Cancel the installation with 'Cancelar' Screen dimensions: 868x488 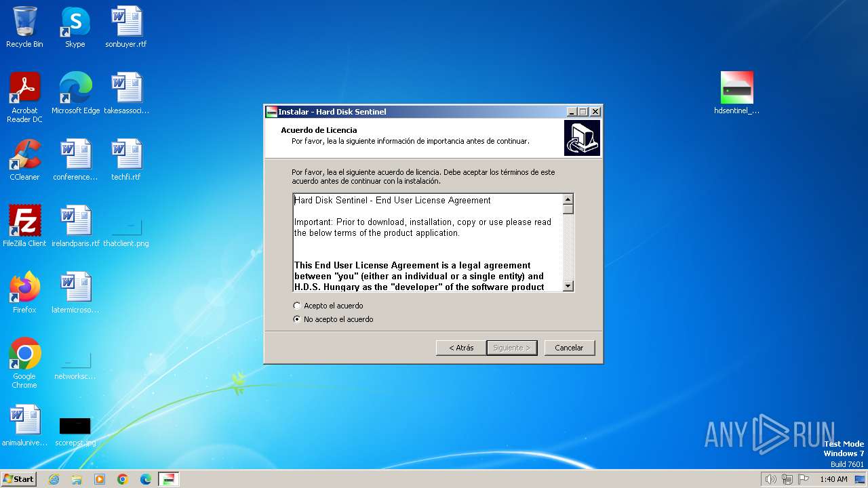[569, 348]
